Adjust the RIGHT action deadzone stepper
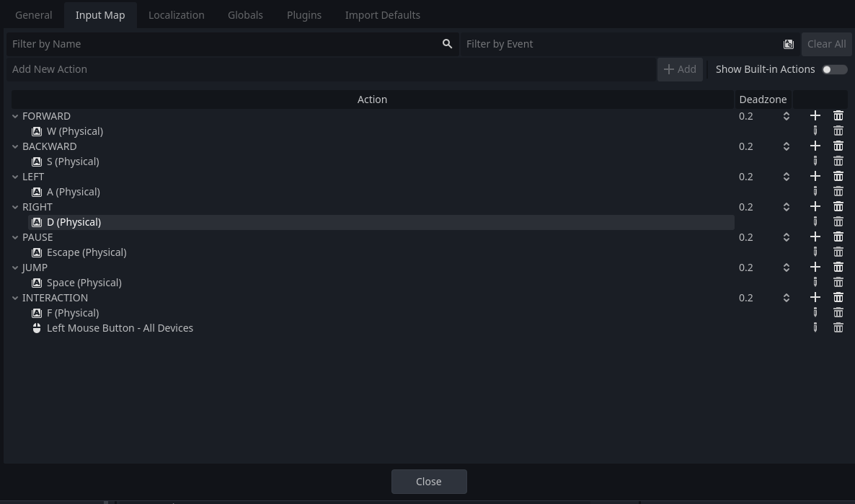Screen dimensions: 855x504 [x=786, y=207]
